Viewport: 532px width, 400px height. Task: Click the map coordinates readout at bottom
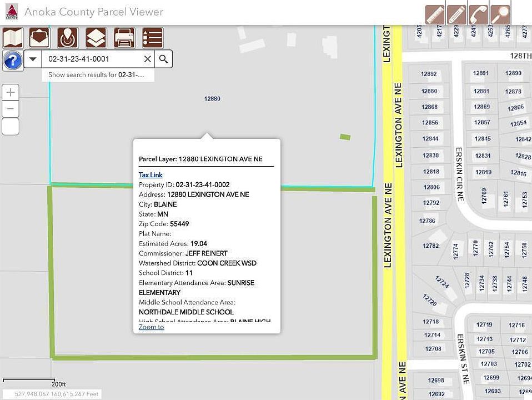56,394
